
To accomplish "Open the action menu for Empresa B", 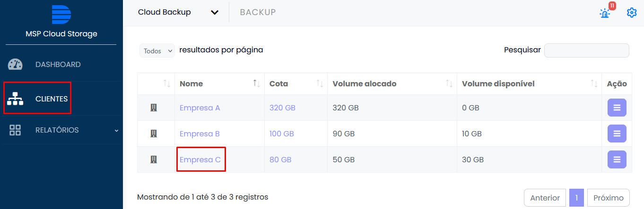I will [x=617, y=134].
